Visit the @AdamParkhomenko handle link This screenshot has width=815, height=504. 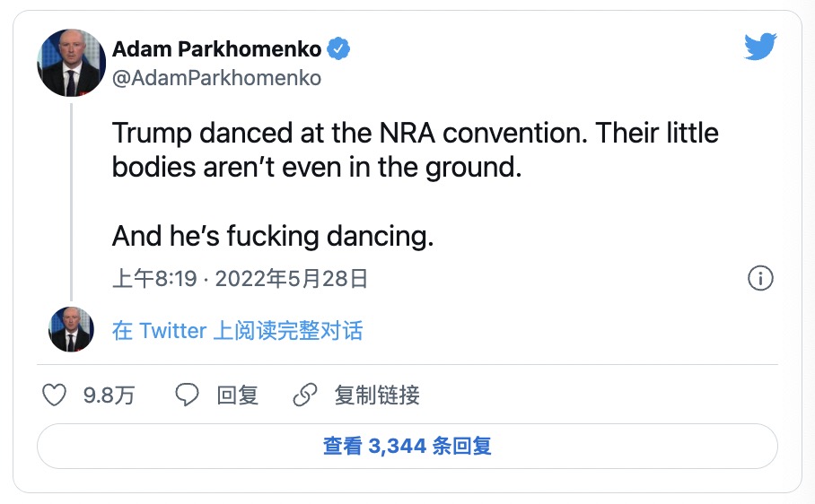pos(216,78)
